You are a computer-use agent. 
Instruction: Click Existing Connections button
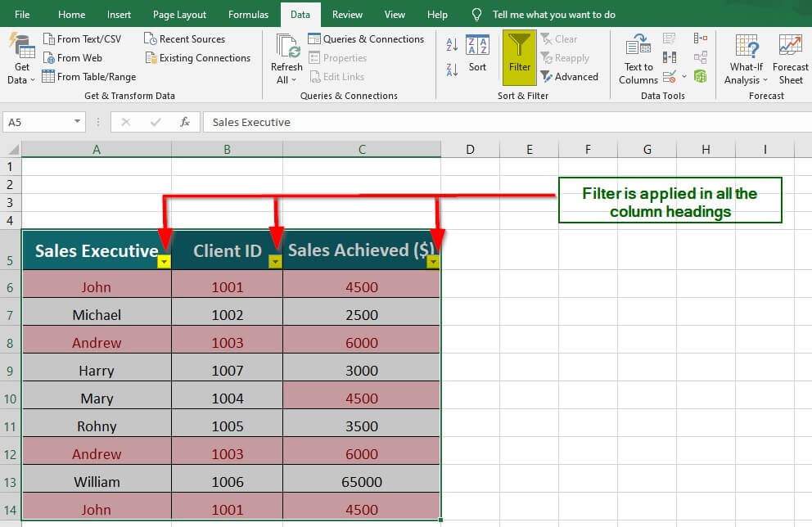click(197, 58)
